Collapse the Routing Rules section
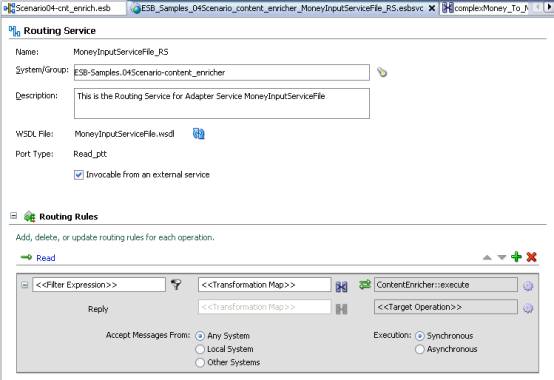This screenshot has height=380, width=554. (13, 215)
